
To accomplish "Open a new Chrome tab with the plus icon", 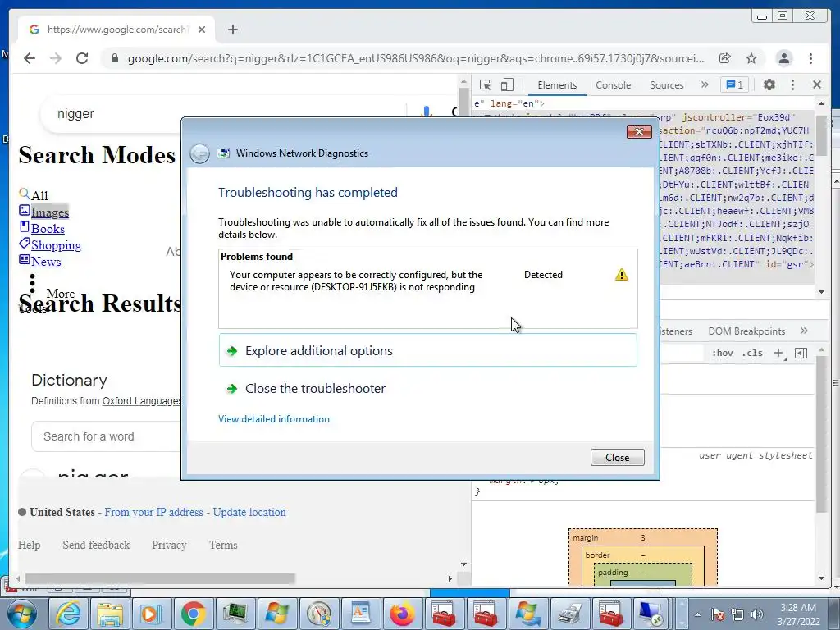I will point(232,30).
